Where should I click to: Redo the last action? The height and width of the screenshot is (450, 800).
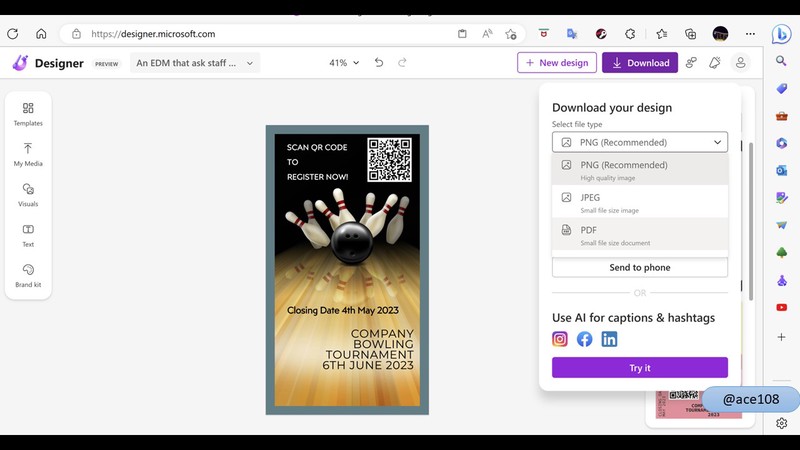tap(402, 62)
